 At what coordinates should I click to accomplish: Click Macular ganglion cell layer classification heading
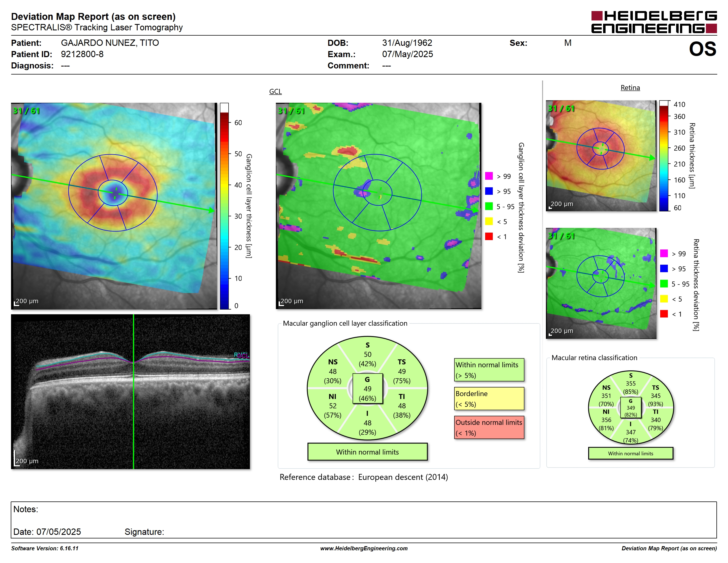click(x=345, y=323)
